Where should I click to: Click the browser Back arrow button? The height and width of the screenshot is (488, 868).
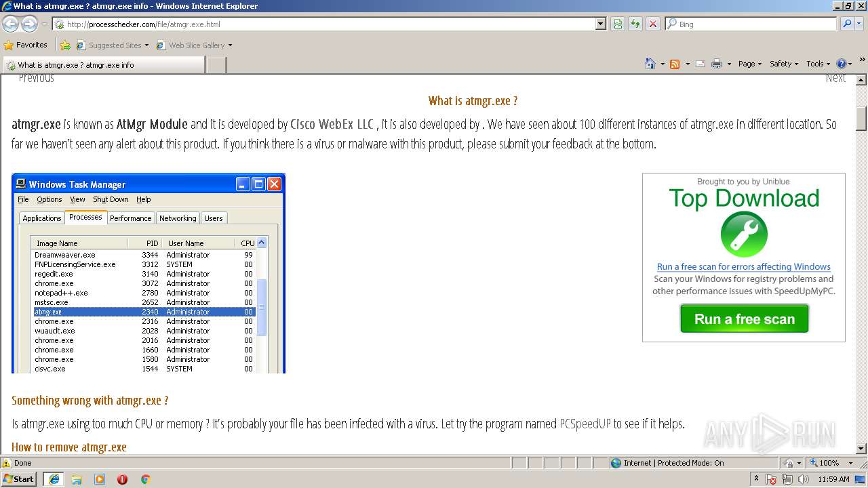10,24
